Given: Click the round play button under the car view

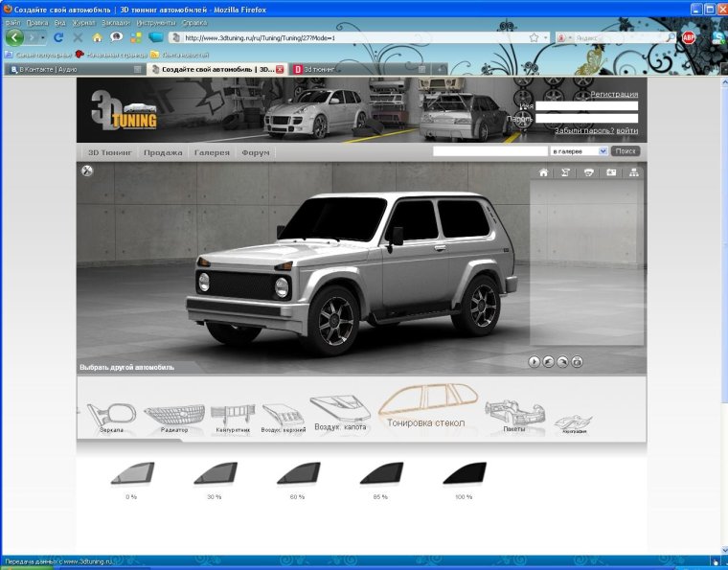Looking at the screenshot, I should point(534,361).
